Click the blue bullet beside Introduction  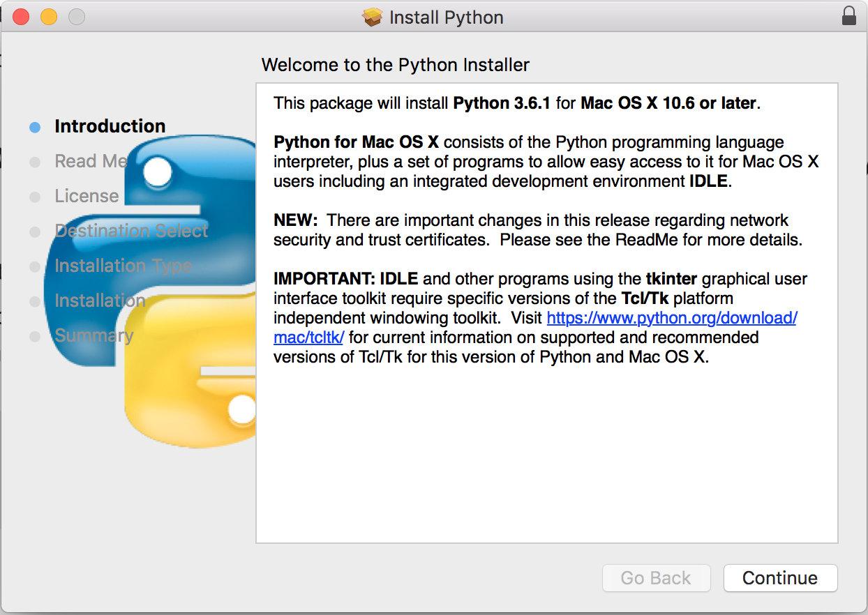click(x=35, y=127)
